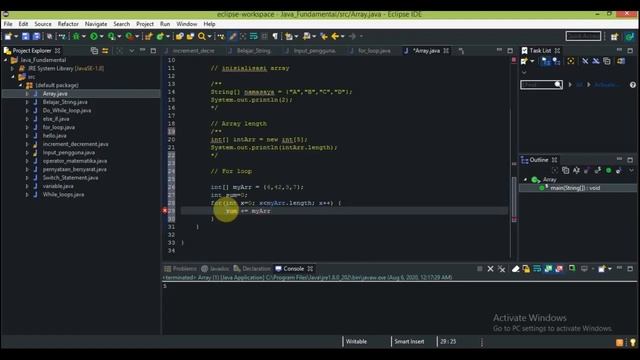Viewport: 640px width, 360px height.
Task: Click New Task icon in Task List
Action: pyautogui.click(x=524, y=61)
